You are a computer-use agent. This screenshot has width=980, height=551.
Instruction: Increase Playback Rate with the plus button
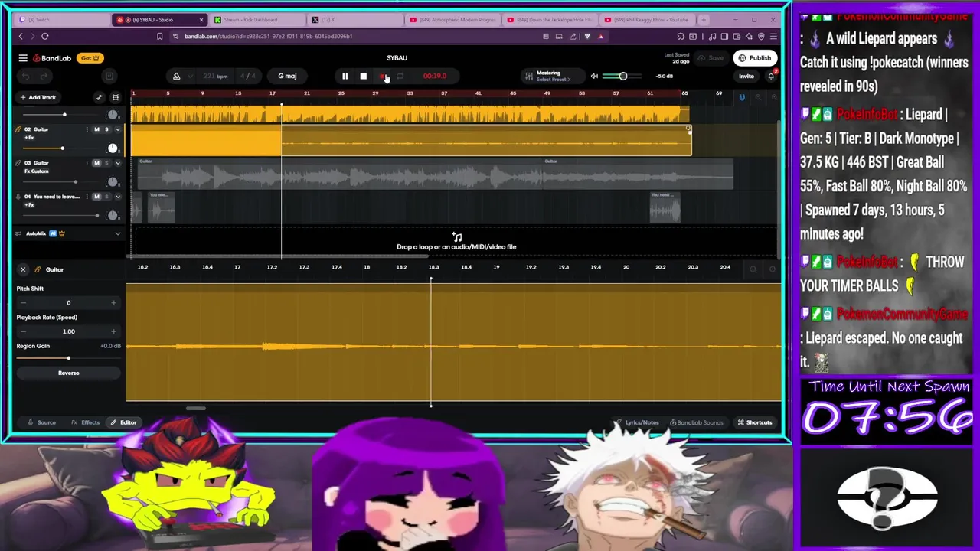click(x=113, y=331)
